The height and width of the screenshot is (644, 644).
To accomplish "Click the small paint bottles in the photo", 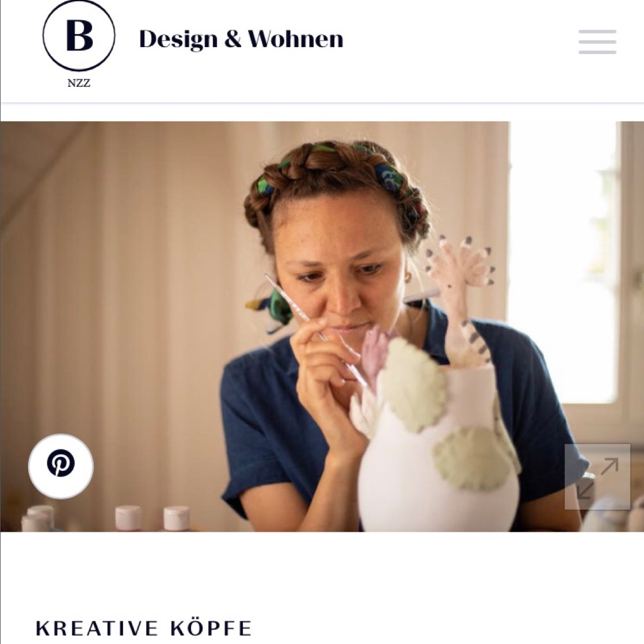I will pyautogui.click(x=107, y=519).
